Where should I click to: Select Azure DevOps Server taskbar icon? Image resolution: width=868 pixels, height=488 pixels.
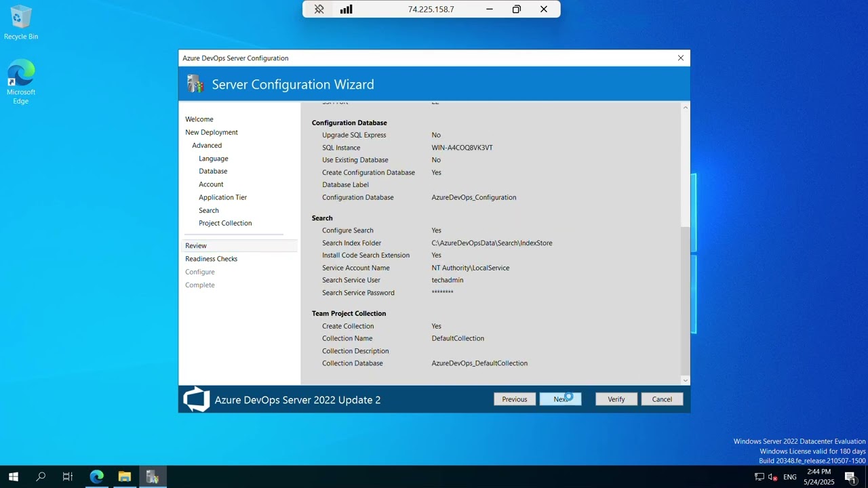click(153, 476)
